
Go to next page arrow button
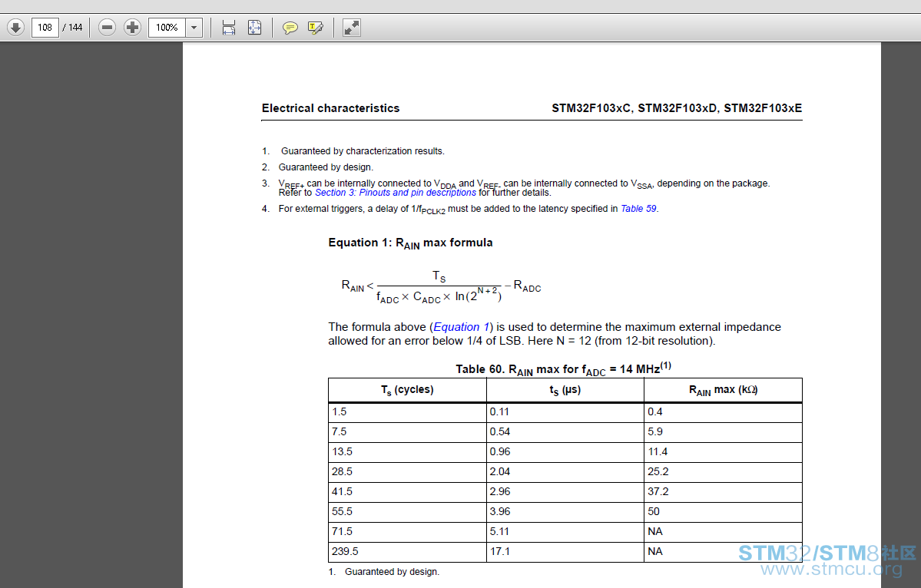coord(15,27)
